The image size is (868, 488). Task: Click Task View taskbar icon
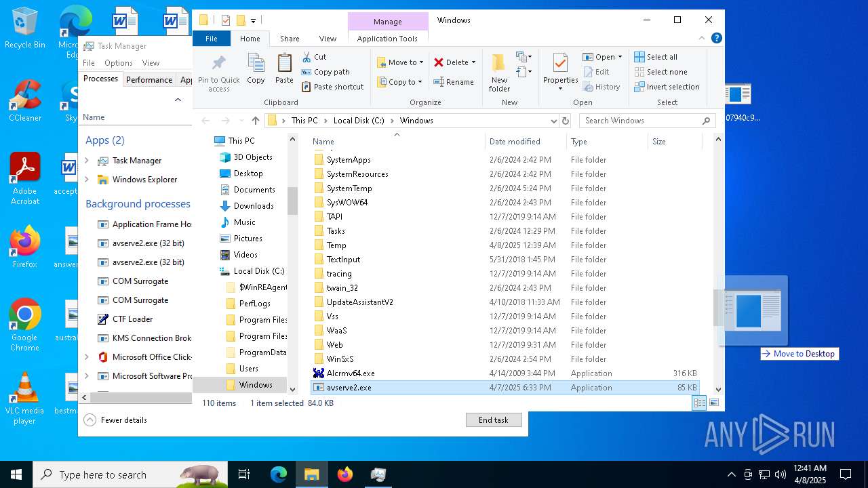[x=244, y=474]
